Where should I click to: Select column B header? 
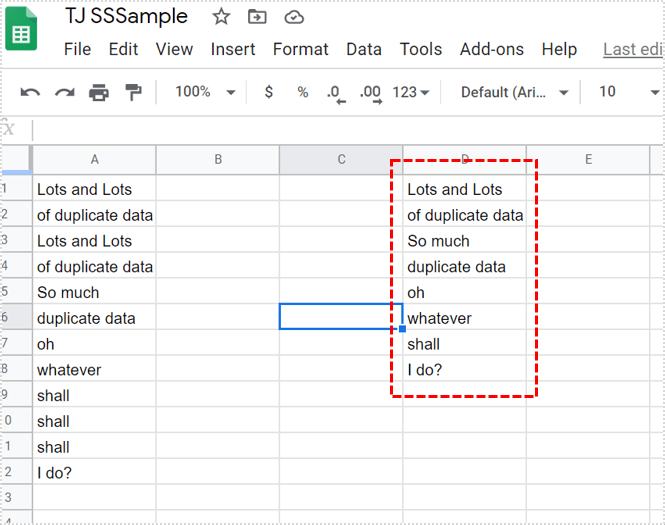click(217, 160)
